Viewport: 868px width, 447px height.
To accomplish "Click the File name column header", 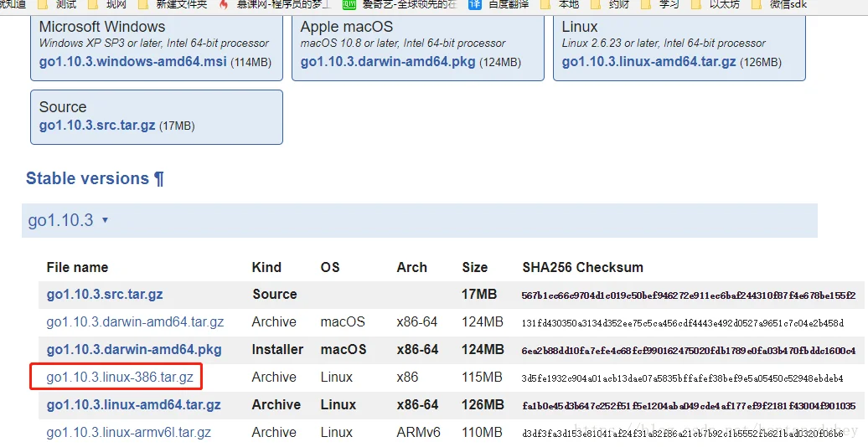I will coord(77,267).
